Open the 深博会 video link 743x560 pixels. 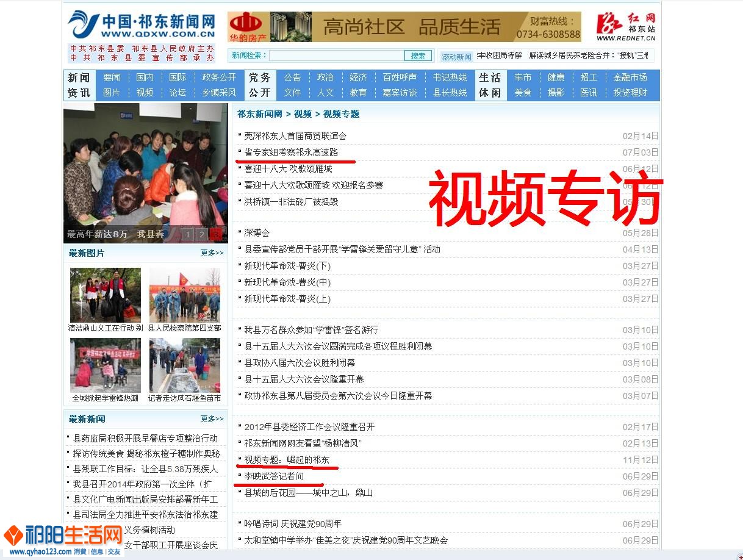(257, 233)
